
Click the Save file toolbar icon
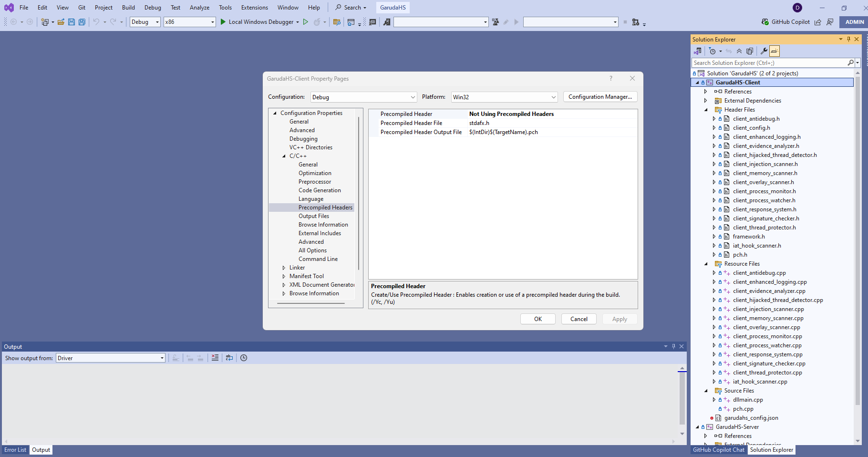[72, 22]
